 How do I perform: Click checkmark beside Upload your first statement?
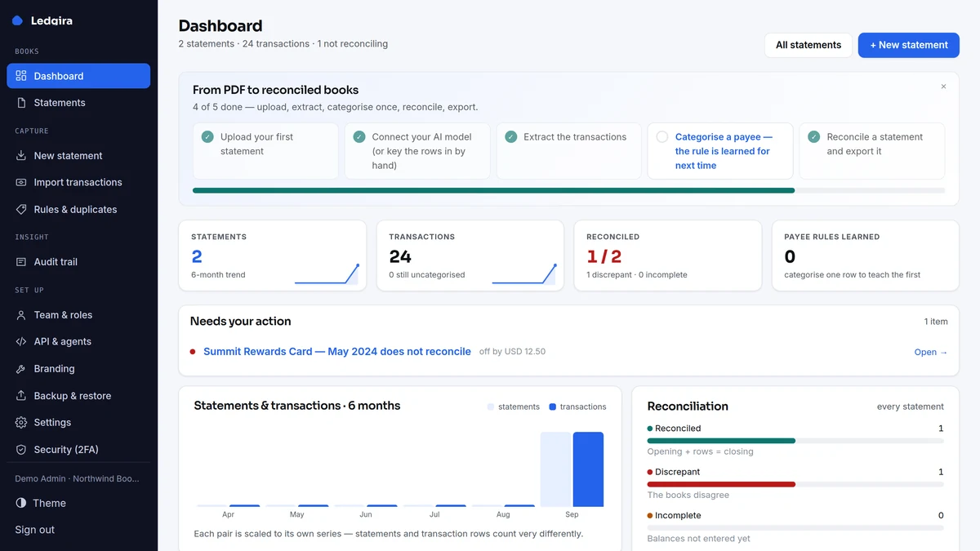point(207,137)
